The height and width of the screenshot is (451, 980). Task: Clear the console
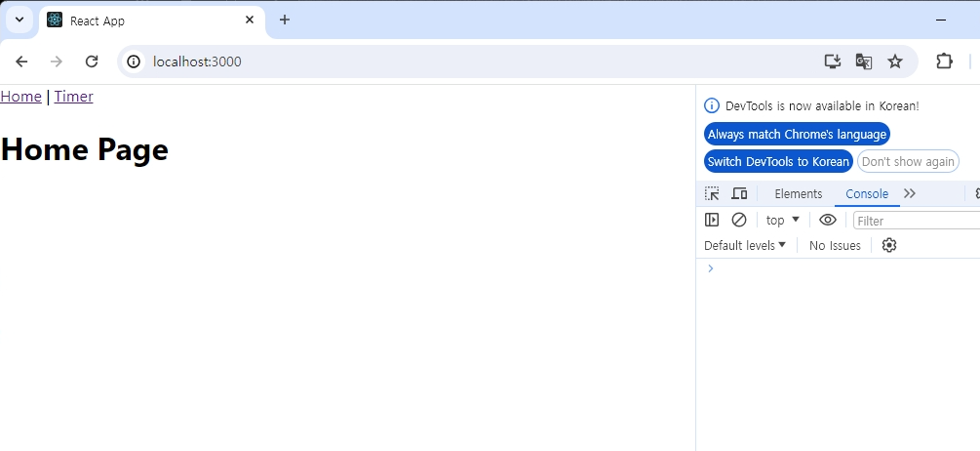coord(739,221)
